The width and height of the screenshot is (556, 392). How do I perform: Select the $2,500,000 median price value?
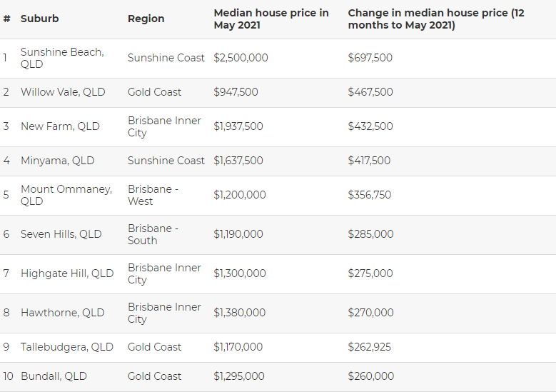(x=241, y=58)
